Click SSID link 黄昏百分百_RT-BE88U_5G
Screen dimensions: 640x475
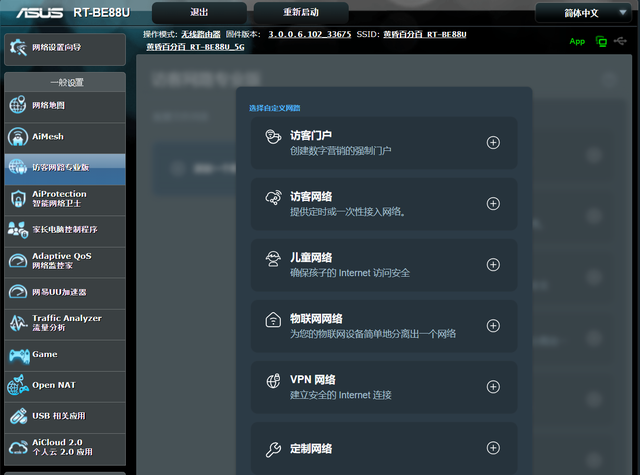[196, 47]
